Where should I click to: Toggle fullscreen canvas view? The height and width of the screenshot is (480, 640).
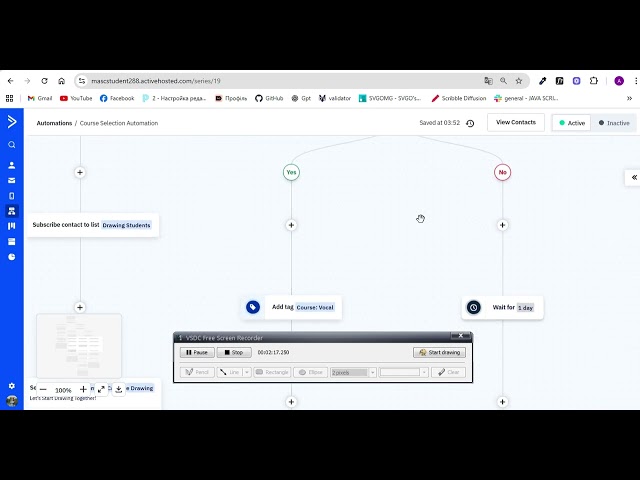coord(101,389)
